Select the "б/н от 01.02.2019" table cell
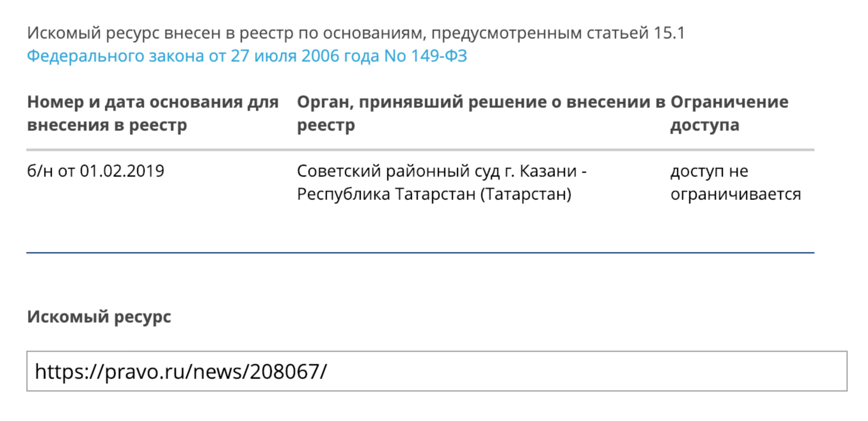The width and height of the screenshot is (868, 421). (96, 171)
